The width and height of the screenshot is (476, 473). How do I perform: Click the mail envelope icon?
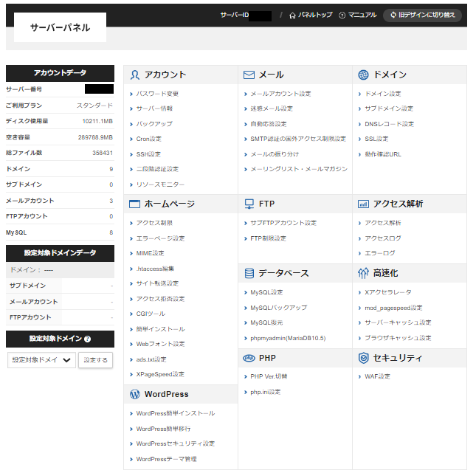249,75
